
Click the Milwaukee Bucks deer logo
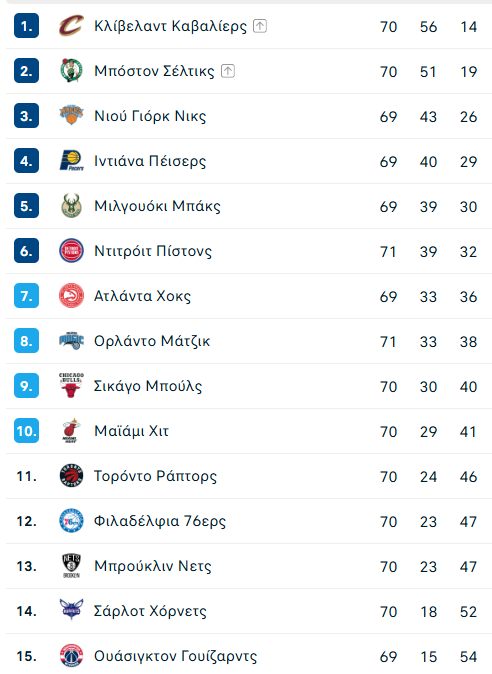71,205
